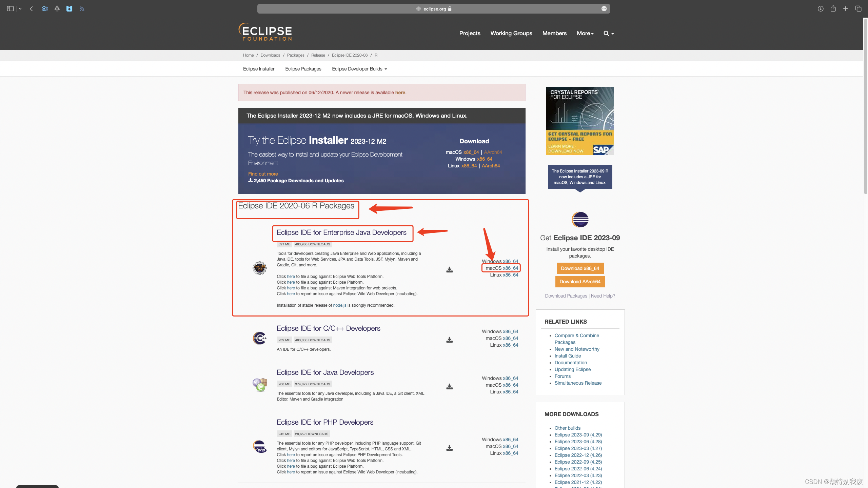Show tab overview icon
This screenshot has width=868, height=488.
point(858,9)
